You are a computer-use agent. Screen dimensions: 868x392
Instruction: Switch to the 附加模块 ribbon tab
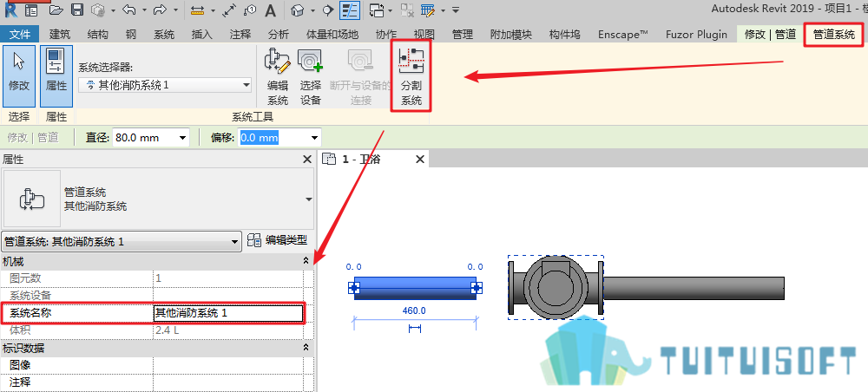(x=511, y=35)
